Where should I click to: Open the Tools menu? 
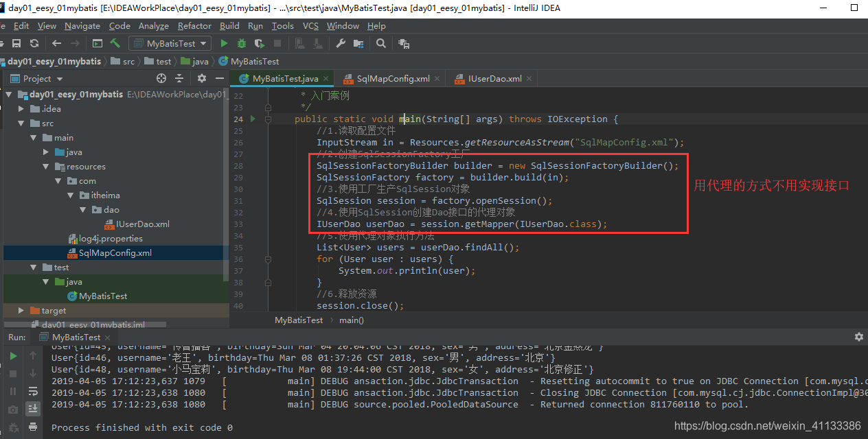click(x=282, y=26)
